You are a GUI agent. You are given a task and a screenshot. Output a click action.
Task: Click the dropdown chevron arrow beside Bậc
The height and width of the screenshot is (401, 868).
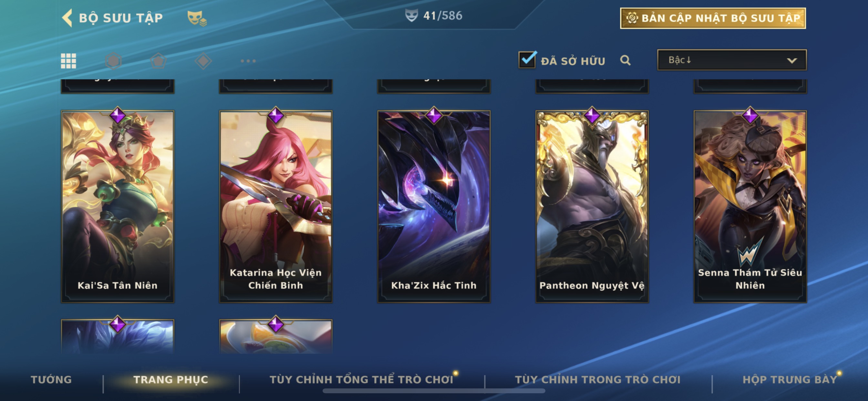click(792, 61)
